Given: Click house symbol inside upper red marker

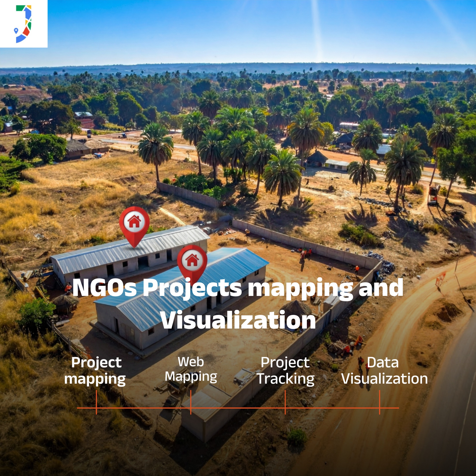Looking at the screenshot, I should point(134,221).
